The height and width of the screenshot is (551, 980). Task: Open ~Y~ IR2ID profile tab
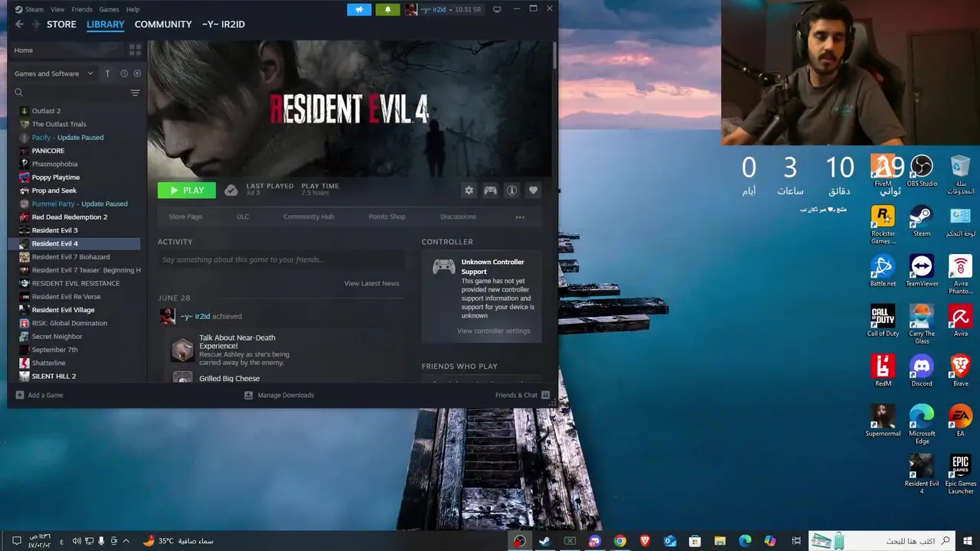point(224,24)
